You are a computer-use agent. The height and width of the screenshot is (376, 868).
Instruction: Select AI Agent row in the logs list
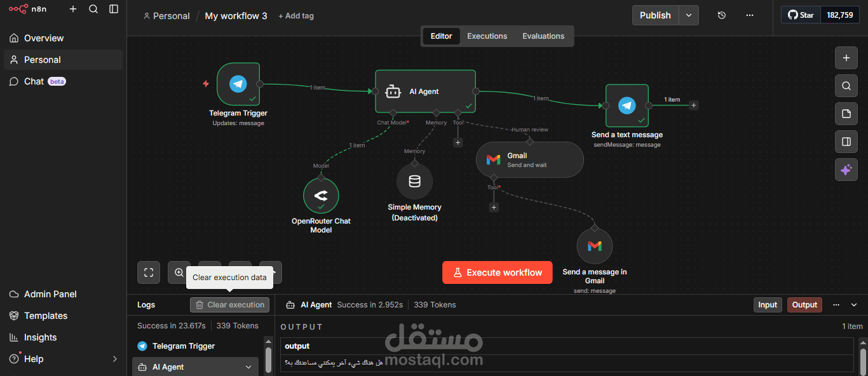pyautogui.click(x=195, y=367)
